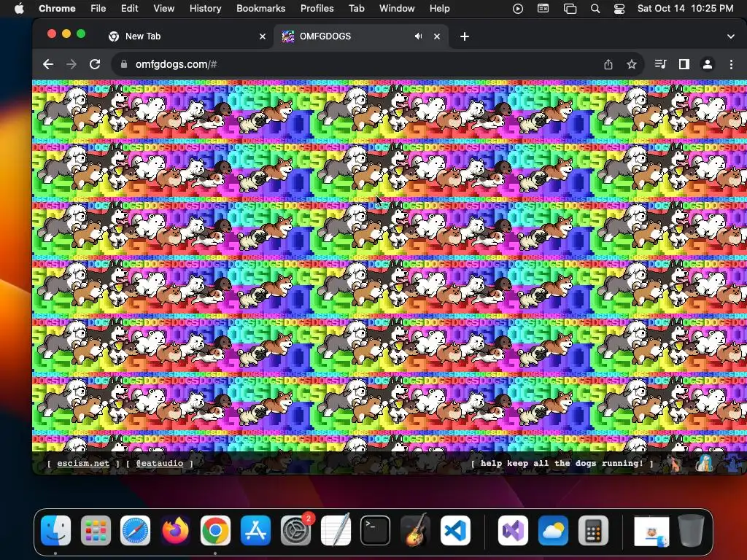The image size is (747, 560).
Task: Close the OMFGDOGS tab
Action: [x=437, y=36]
